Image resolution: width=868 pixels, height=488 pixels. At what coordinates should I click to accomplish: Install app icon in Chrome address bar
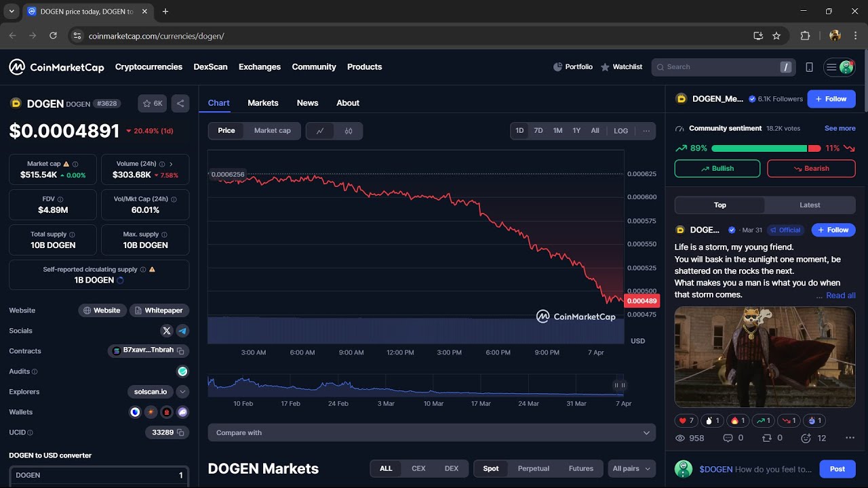pos(758,36)
